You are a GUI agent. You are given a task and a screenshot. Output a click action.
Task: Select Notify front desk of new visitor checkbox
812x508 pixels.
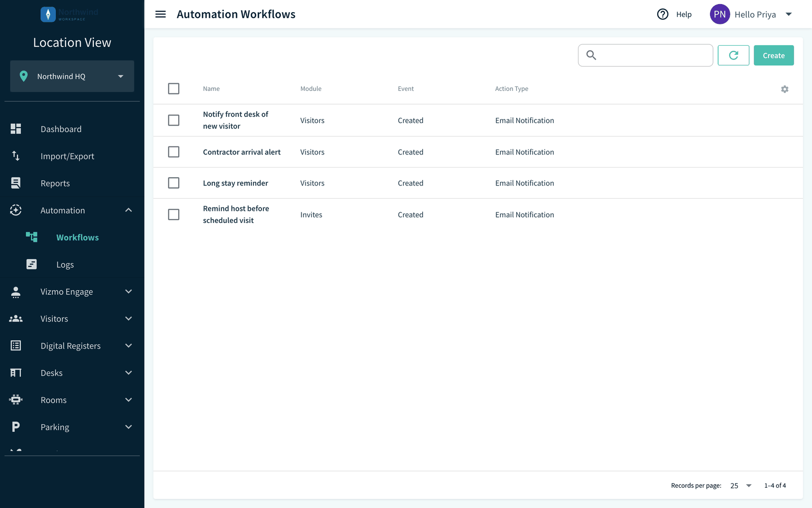(174, 120)
